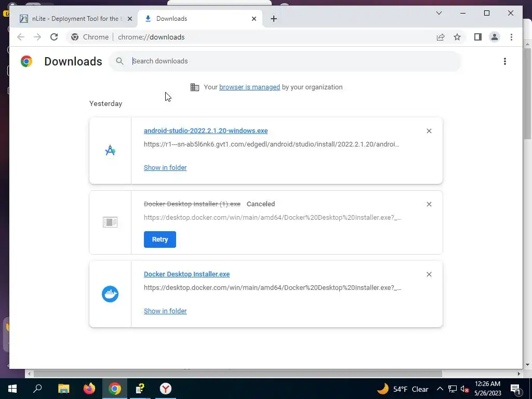Show android-studio file in folder
Image resolution: width=532 pixels, height=399 pixels.
coord(165,168)
